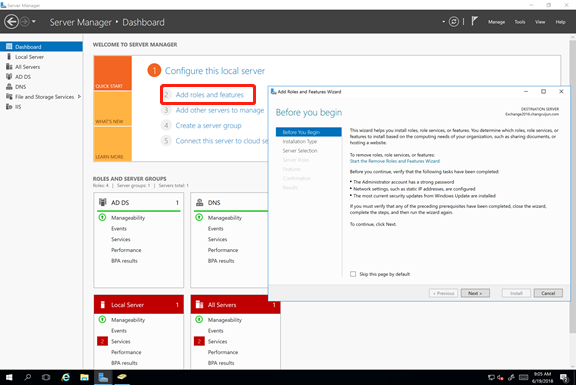Viewport: 577px width, 386px height.
Task: Open the All Servers tile header
Action: coord(235,305)
